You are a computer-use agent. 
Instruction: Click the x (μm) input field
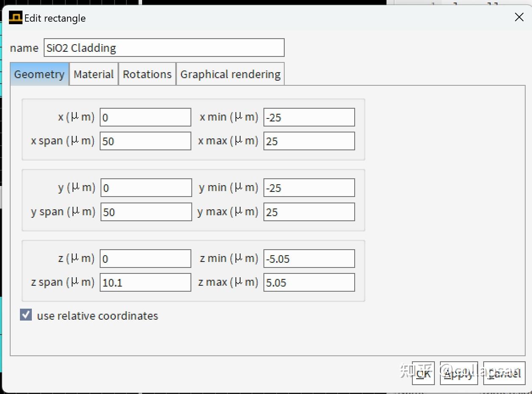tap(145, 117)
